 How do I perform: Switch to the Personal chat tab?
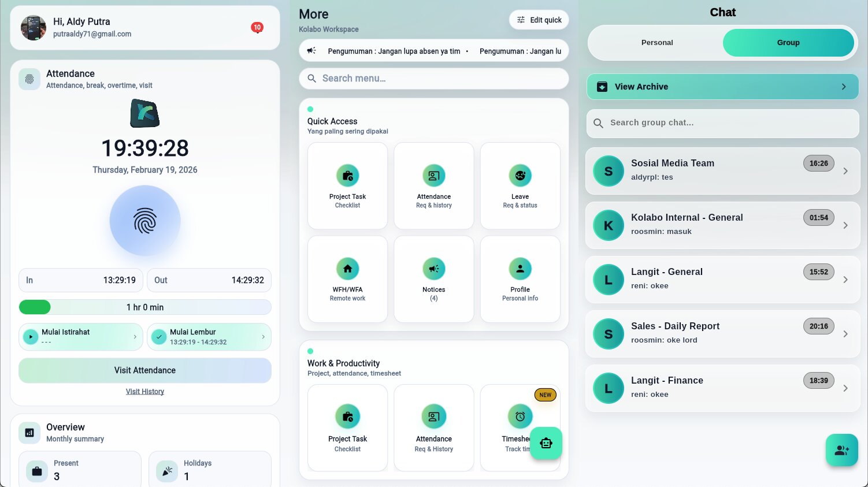click(657, 43)
